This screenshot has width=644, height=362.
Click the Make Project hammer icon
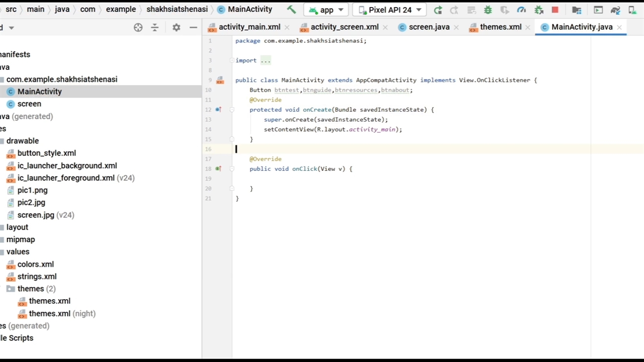coord(291,10)
